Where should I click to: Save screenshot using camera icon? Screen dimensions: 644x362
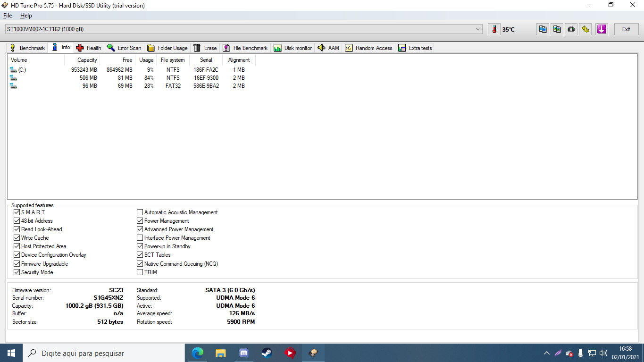coord(571,29)
